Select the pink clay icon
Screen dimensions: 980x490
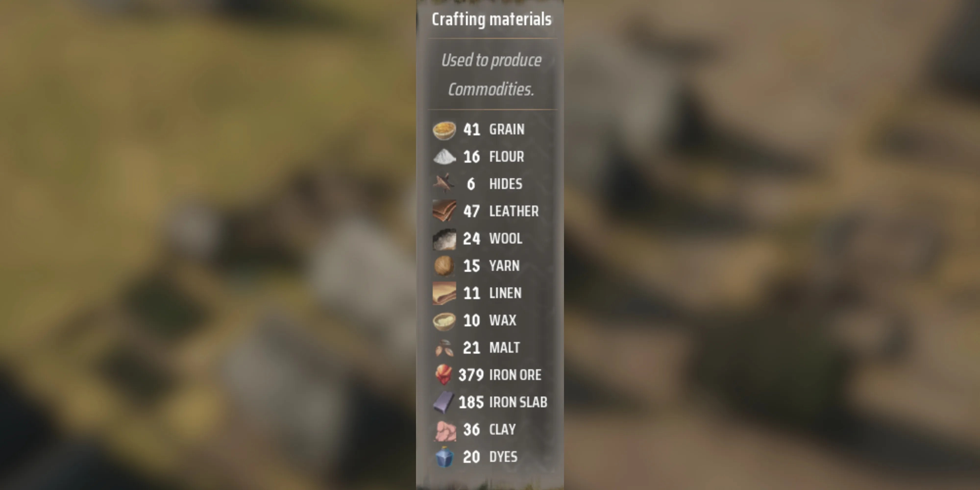(445, 431)
